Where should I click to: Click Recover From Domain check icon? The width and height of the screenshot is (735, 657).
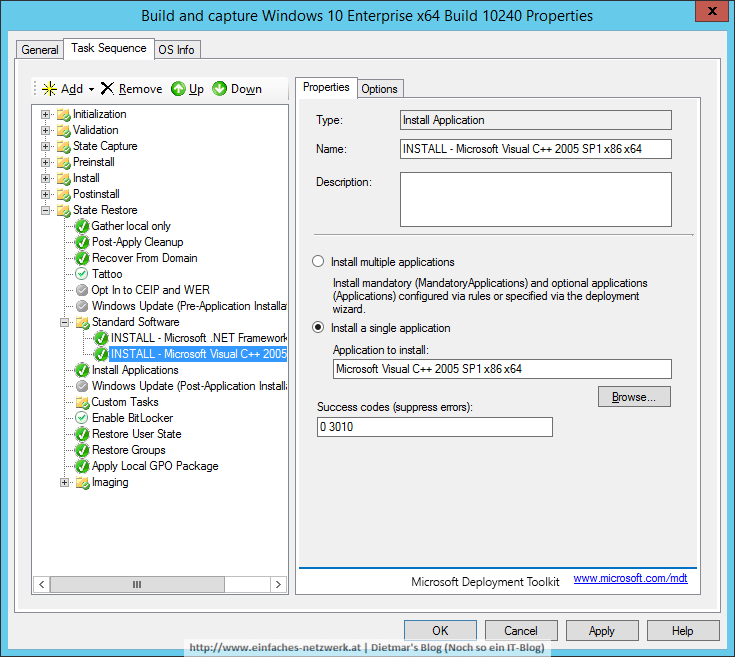[x=82, y=258]
